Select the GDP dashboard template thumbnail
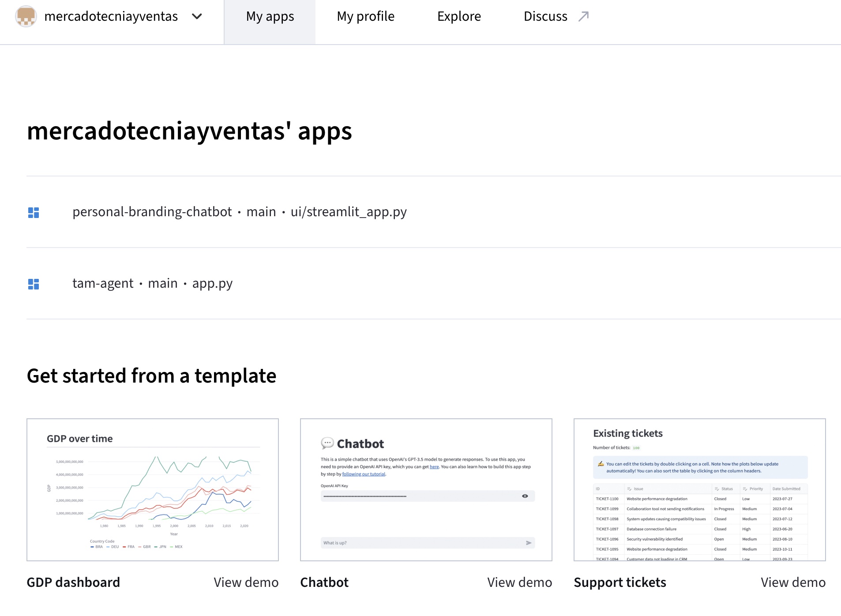841x616 pixels. (x=153, y=490)
